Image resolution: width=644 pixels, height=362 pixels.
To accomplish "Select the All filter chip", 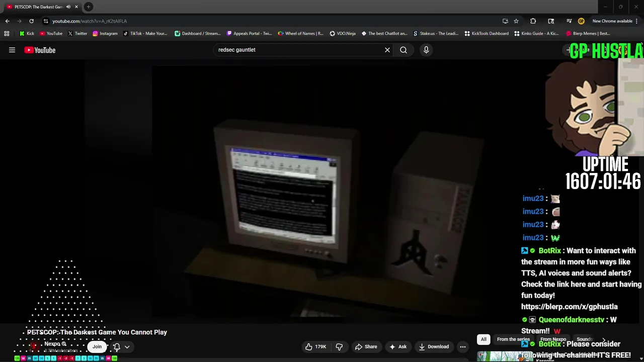I will click(484, 339).
